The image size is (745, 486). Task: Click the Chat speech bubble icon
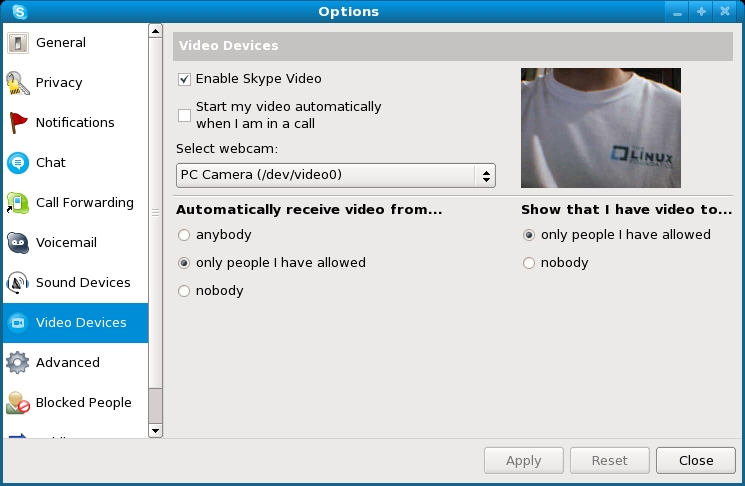(x=18, y=162)
